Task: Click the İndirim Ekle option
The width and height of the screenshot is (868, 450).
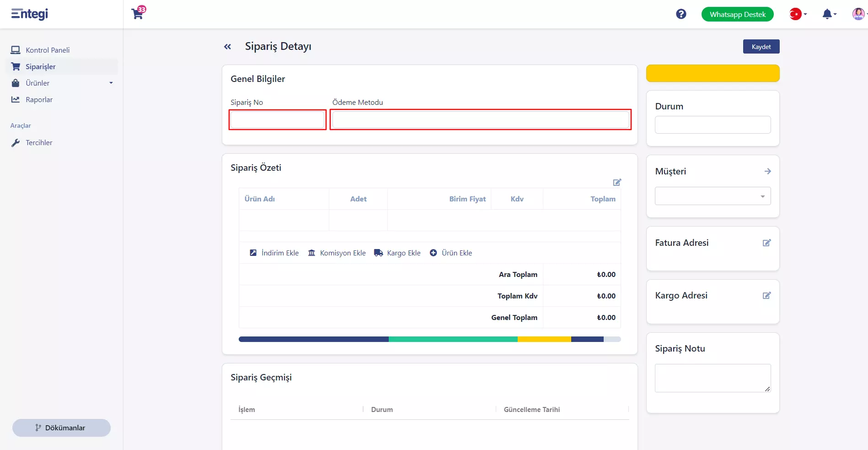Action: click(x=274, y=253)
